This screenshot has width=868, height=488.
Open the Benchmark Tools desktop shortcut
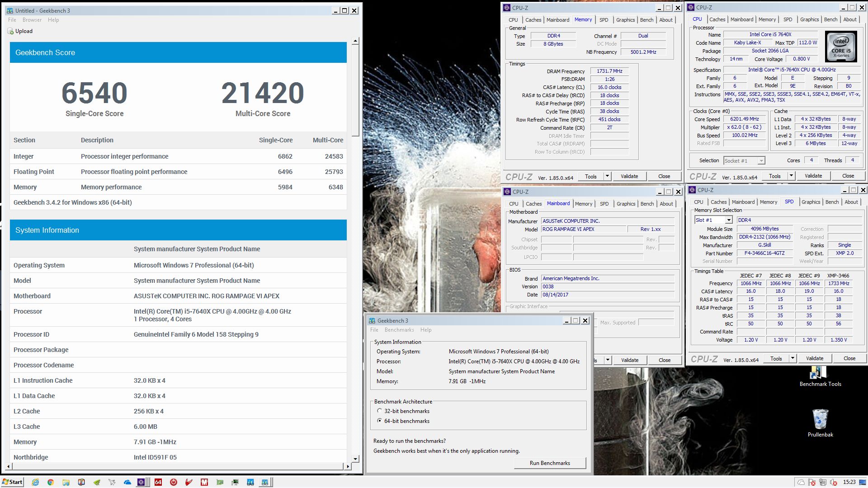[x=820, y=376]
